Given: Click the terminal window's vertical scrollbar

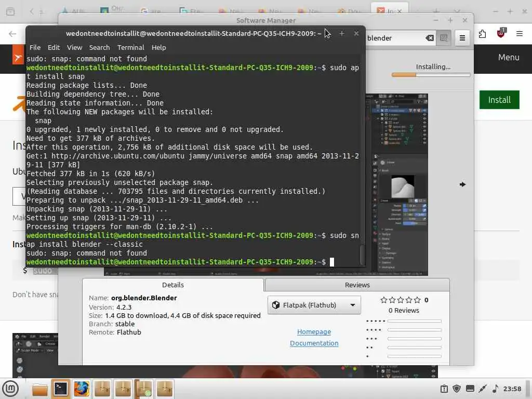Looking at the screenshot, I should coord(362,255).
